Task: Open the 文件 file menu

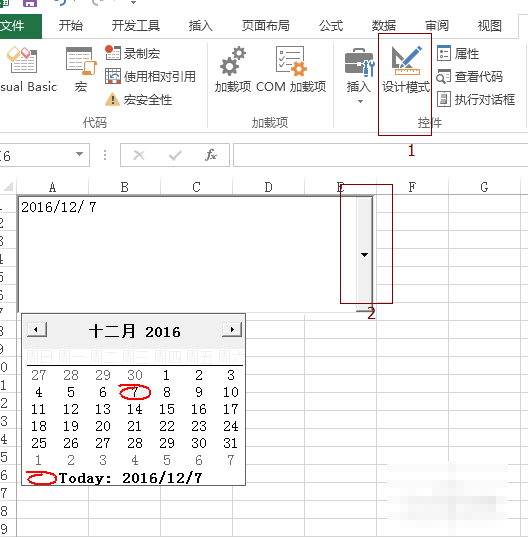Action: point(20,26)
